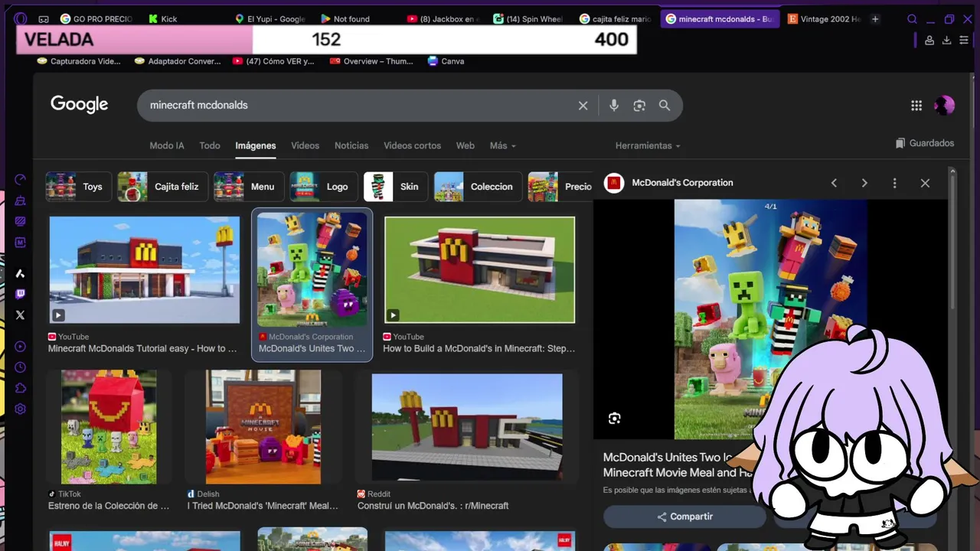Close the image preview panel
980x551 pixels.
point(925,183)
